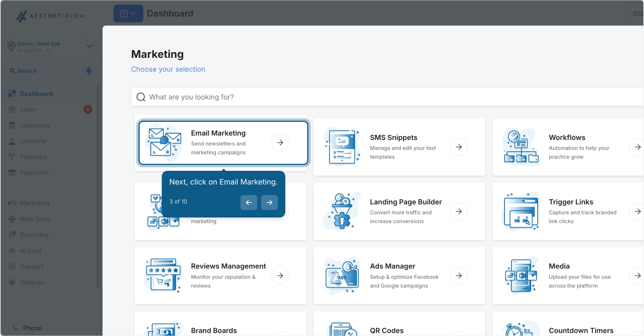Click the Media illustration icon
This screenshot has height=336, width=644.
(x=521, y=276)
